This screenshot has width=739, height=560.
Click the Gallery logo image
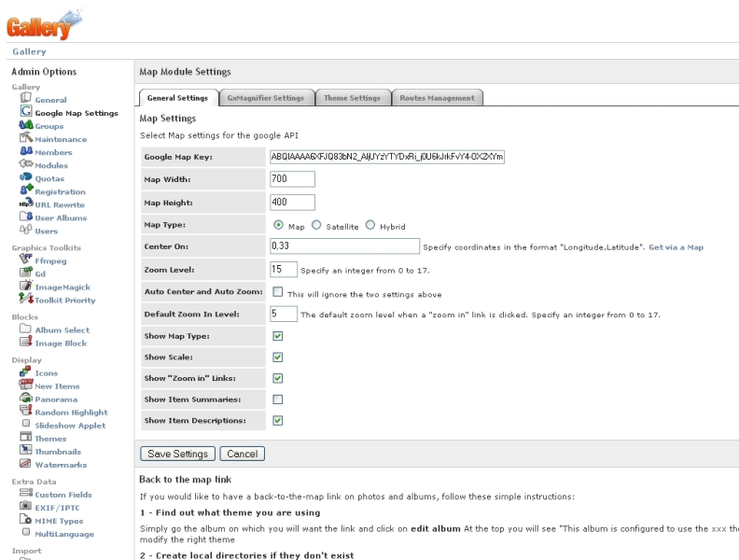point(44,24)
